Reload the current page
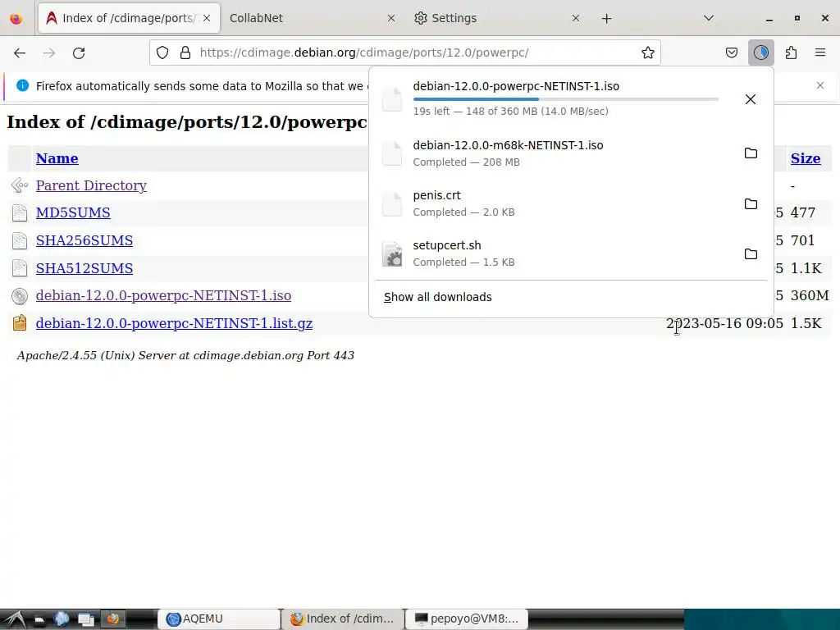 (79, 52)
